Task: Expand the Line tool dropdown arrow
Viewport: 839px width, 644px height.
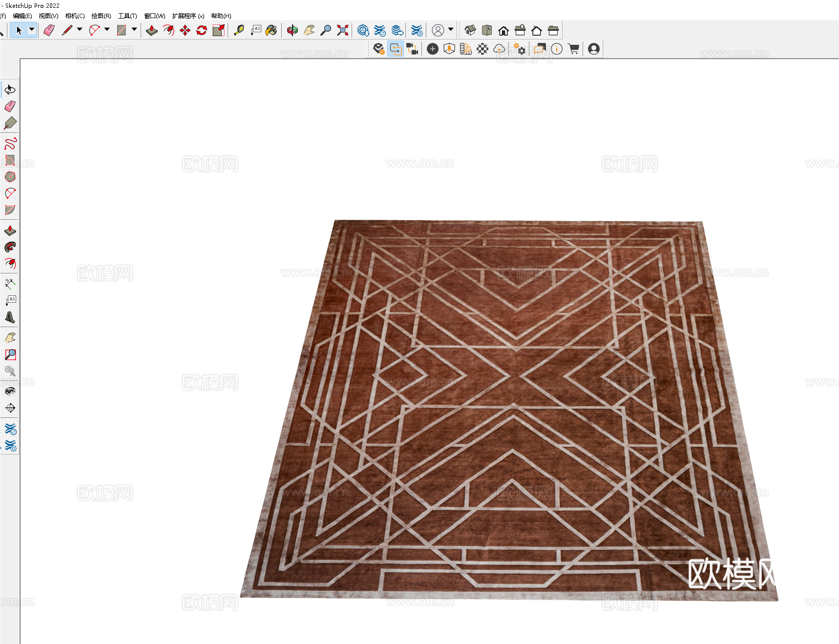Action: coord(80,30)
